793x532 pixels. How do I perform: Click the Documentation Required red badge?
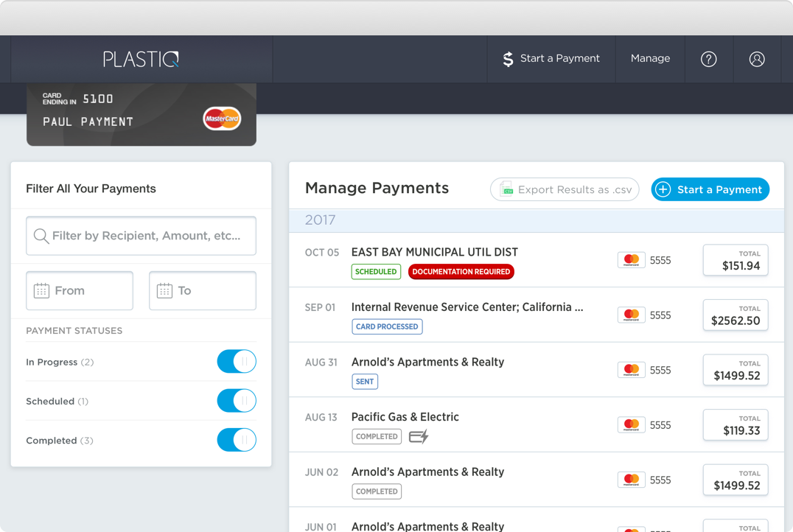point(461,271)
